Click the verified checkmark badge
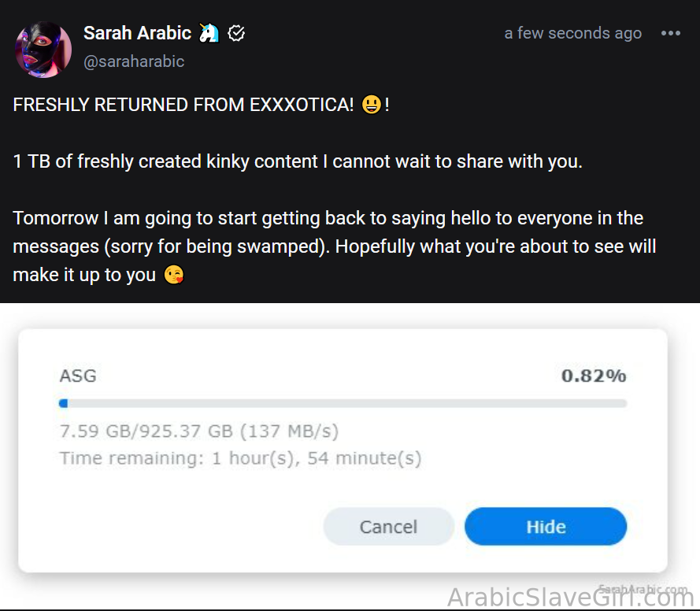This screenshot has height=611, width=700. pyautogui.click(x=235, y=33)
